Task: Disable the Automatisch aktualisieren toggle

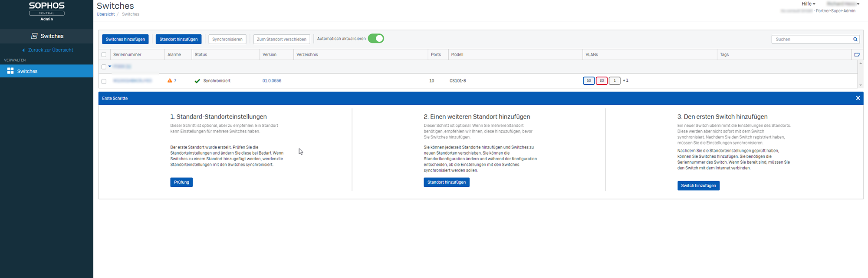Action: 376,39
